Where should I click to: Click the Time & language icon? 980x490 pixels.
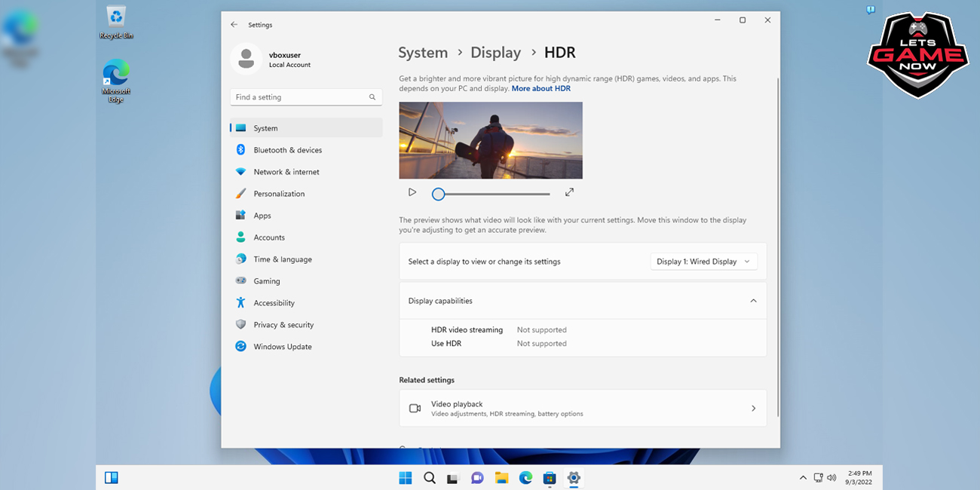[x=240, y=259]
